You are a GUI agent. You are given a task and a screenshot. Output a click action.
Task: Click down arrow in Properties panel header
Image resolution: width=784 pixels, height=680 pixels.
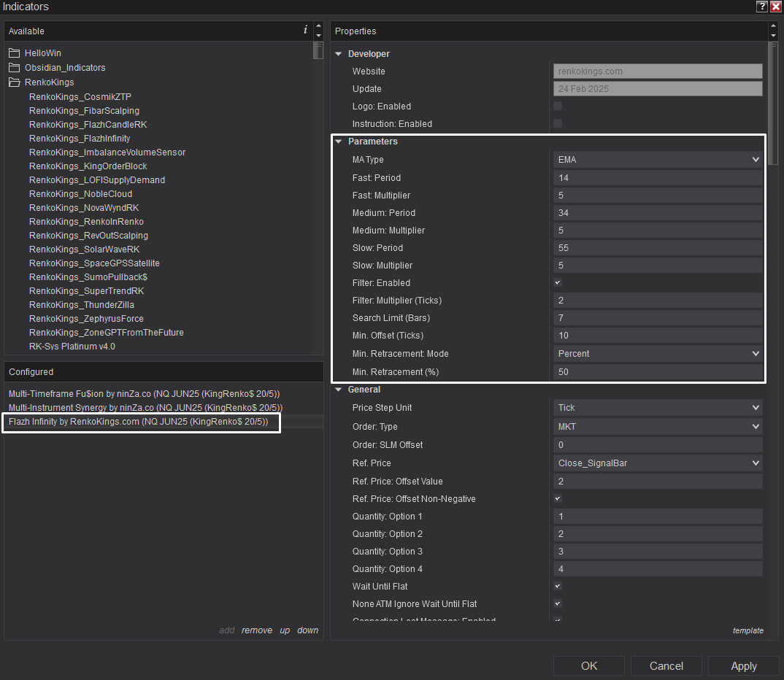773,36
